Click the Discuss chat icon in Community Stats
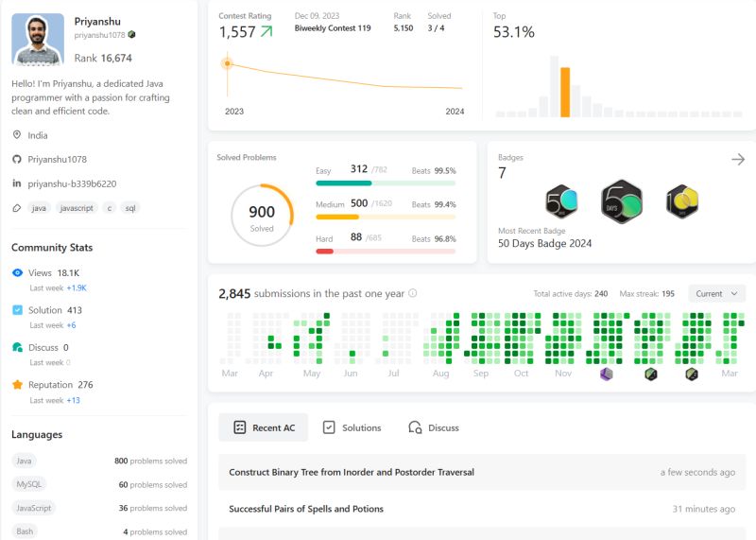The width and height of the screenshot is (756, 540). click(17, 347)
